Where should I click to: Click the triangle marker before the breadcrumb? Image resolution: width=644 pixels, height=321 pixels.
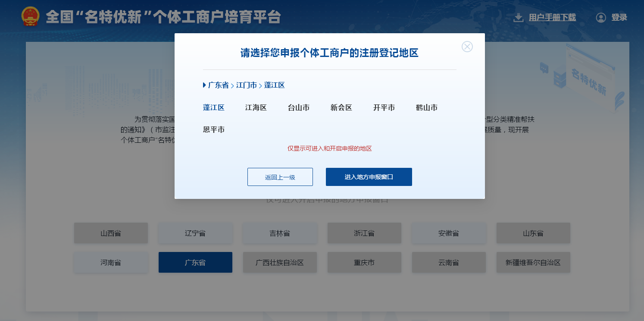(x=204, y=85)
